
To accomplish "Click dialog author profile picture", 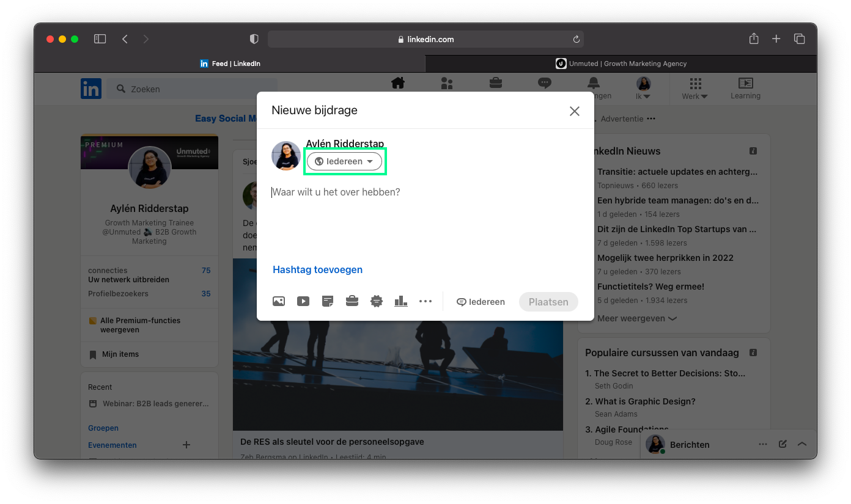I will point(286,156).
